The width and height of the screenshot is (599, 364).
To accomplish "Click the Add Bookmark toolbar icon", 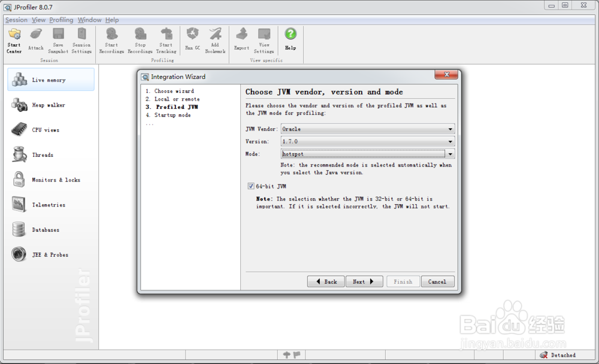I will 215,41.
